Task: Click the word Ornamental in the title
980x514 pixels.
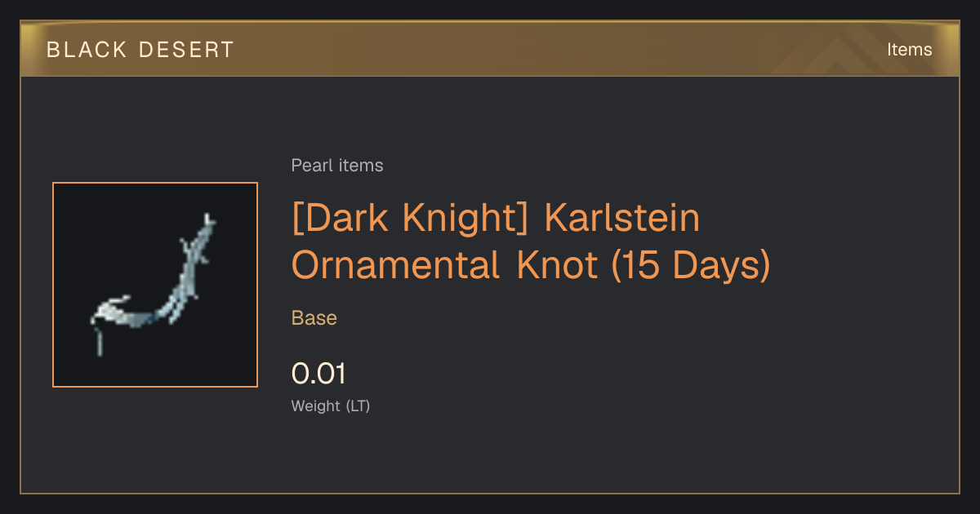Action: click(396, 266)
